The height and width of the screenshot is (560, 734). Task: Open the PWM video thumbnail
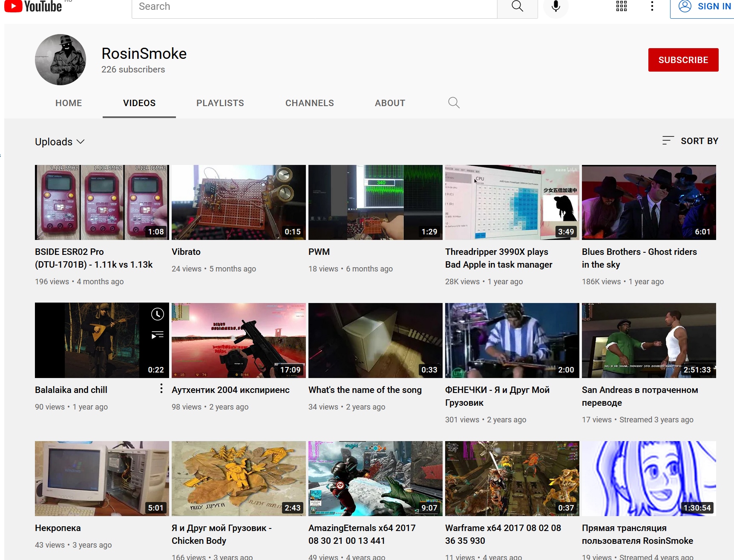click(375, 202)
